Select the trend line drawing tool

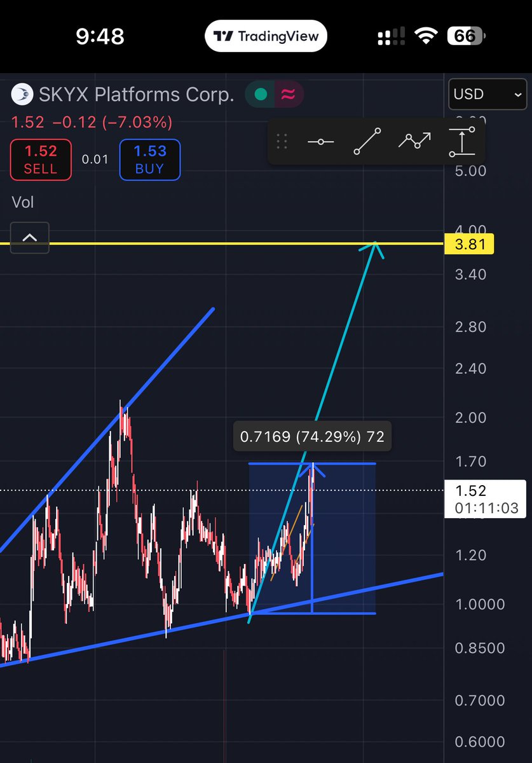[x=367, y=141]
